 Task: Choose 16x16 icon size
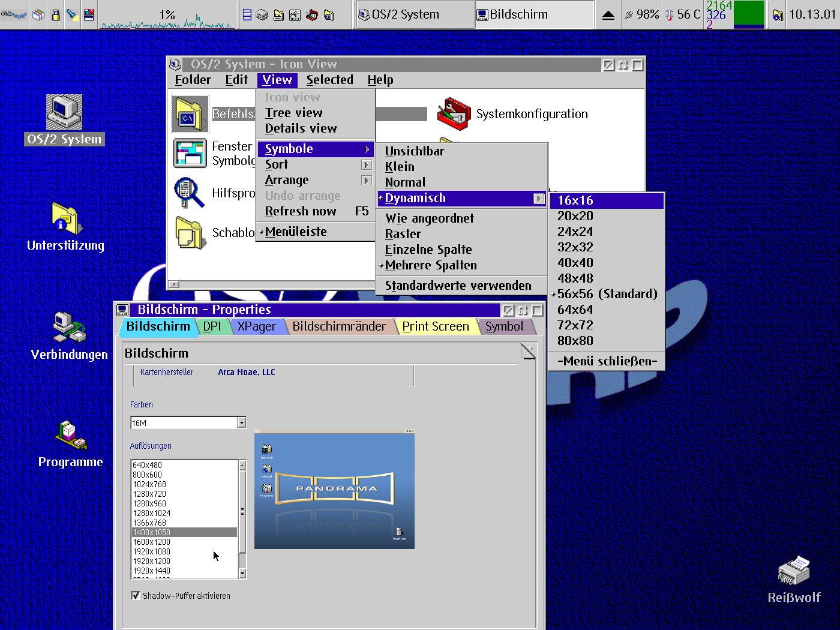tap(607, 200)
